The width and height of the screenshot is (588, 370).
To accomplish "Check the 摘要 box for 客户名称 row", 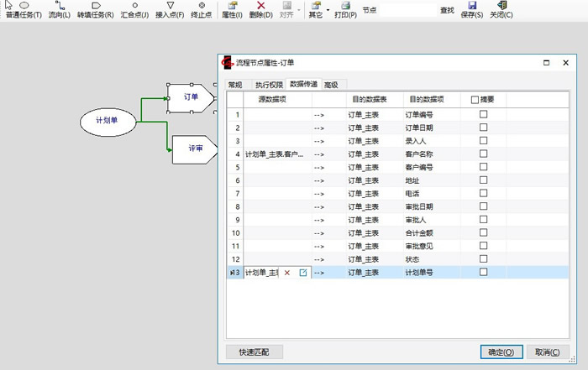I will coord(483,154).
